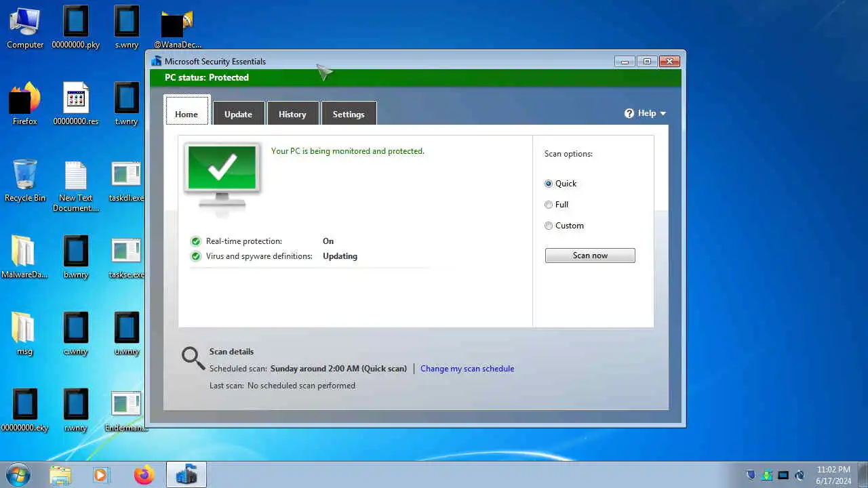Click the green download arrow tray icon
This screenshot has height=488, width=868.
point(767,475)
